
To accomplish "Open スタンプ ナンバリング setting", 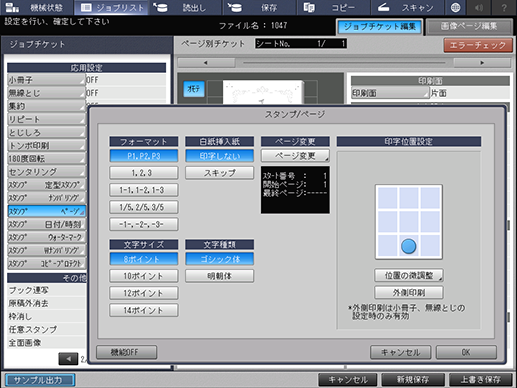I will 46,198.
